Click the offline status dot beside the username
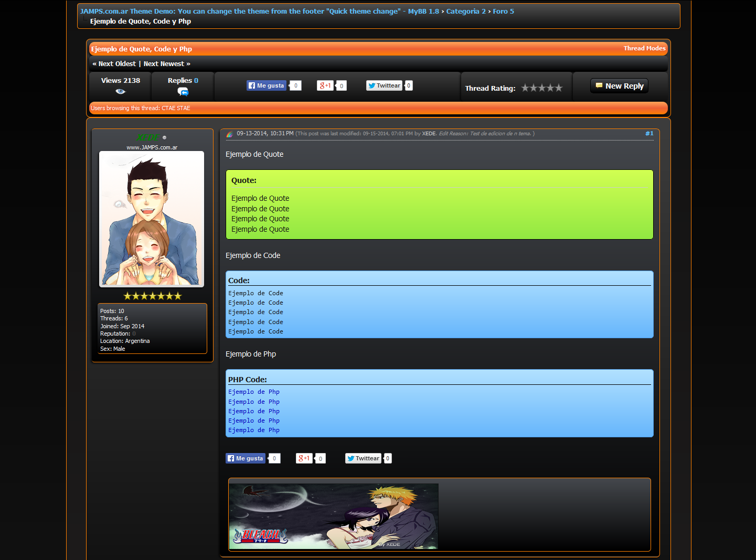The height and width of the screenshot is (560, 756). click(x=165, y=138)
